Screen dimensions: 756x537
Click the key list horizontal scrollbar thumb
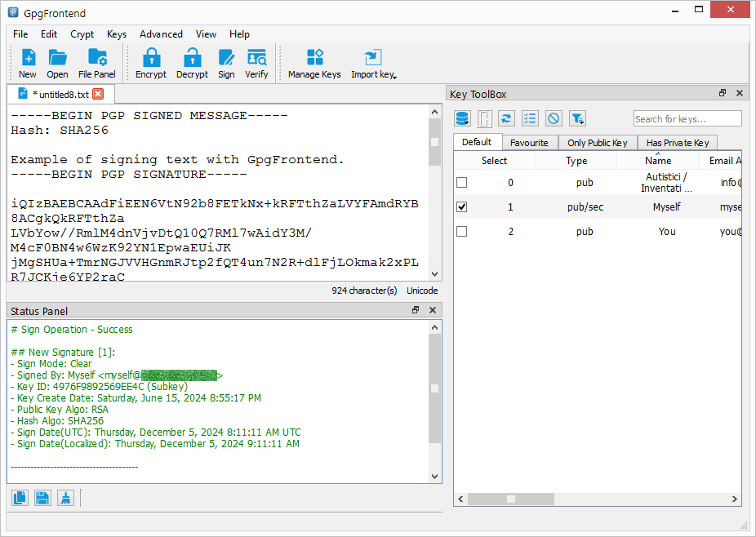pos(510,499)
